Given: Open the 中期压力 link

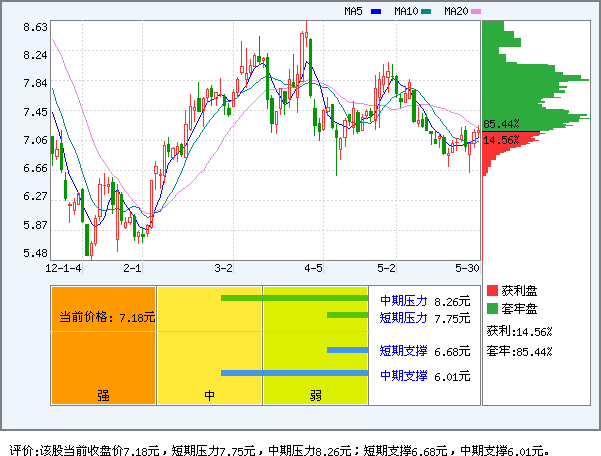Looking at the screenshot, I should 404,300.
